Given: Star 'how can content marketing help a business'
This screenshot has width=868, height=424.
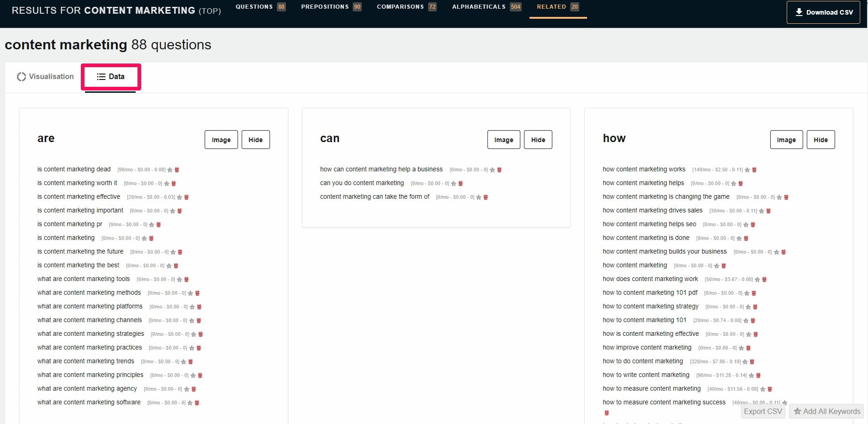Looking at the screenshot, I should 492,170.
